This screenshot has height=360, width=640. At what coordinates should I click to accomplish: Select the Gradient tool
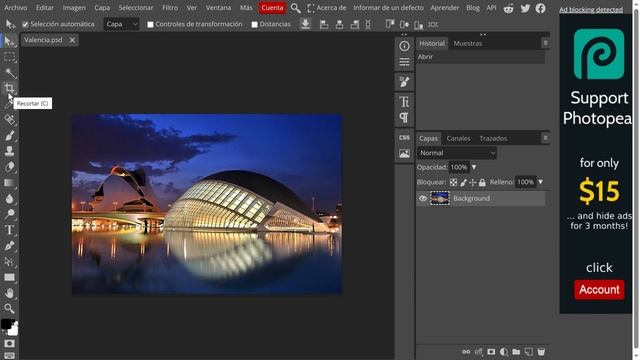tap(9, 183)
